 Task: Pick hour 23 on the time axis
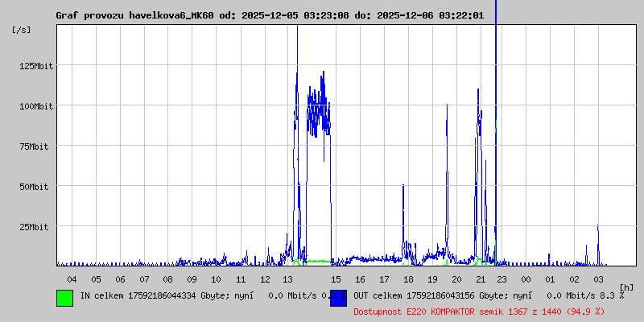coord(502,279)
